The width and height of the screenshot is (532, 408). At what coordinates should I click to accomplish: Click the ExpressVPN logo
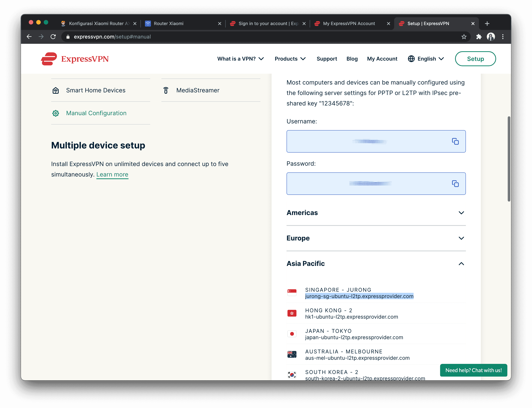point(75,59)
